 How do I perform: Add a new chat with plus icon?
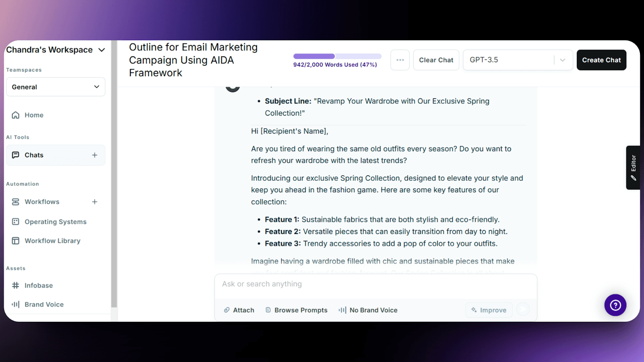point(95,155)
